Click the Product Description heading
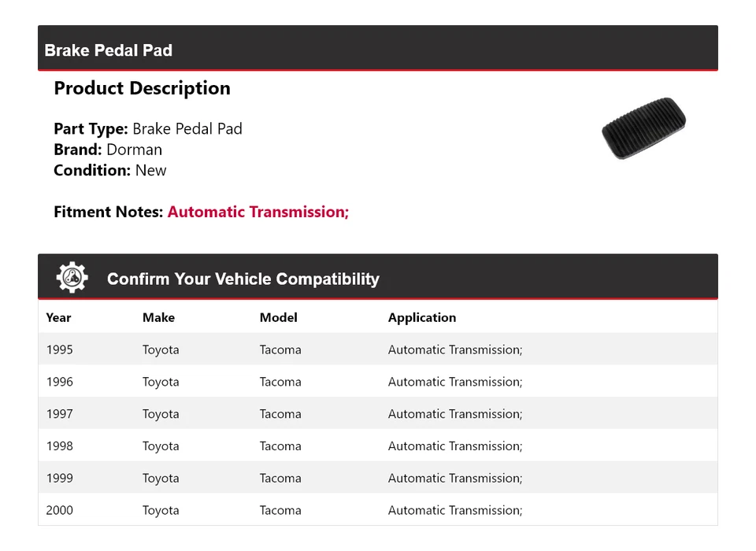Screen dimensions: 756x551 point(142,88)
